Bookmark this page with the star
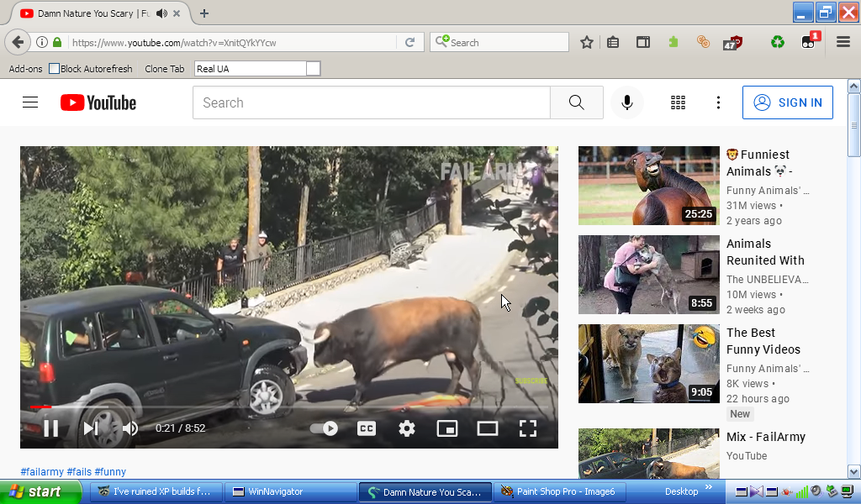 pyautogui.click(x=586, y=42)
